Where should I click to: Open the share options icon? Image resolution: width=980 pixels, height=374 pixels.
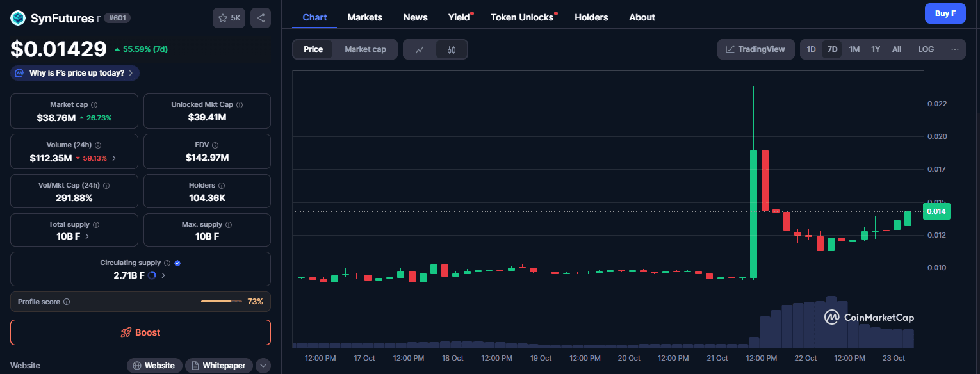point(260,17)
